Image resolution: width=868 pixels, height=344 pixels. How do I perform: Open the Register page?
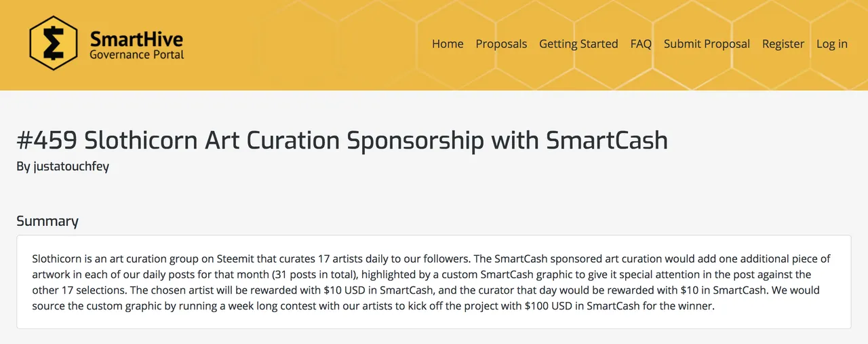(783, 43)
